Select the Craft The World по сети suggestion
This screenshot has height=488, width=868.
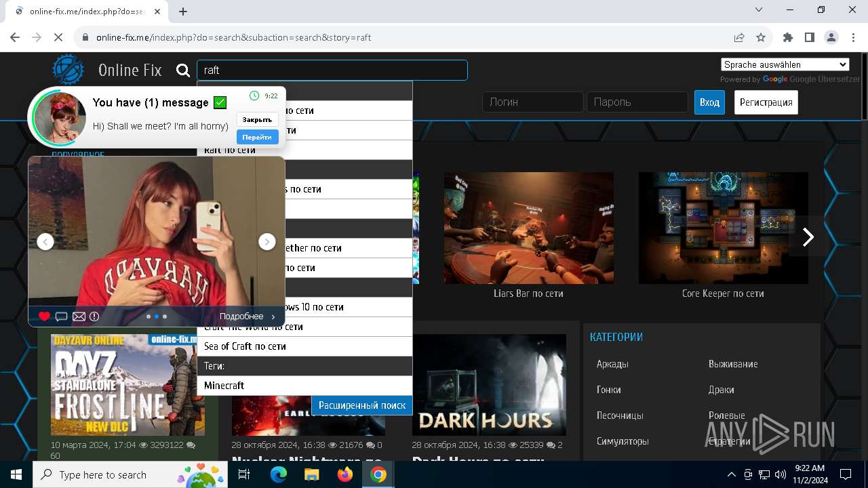click(x=304, y=327)
